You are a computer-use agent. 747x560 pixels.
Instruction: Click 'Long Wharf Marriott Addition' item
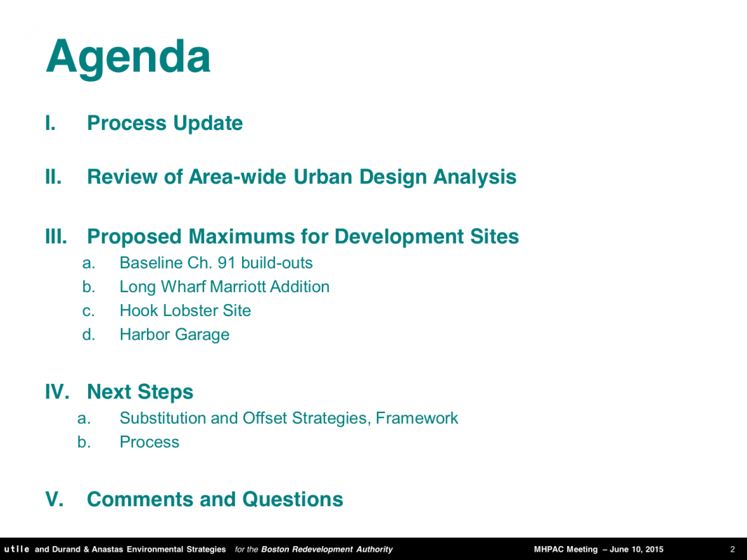point(225,287)
